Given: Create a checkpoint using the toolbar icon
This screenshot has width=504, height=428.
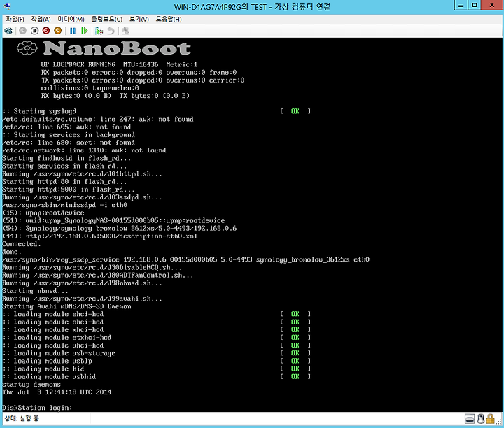Looking at the screenshot, I should pos(99,31).
